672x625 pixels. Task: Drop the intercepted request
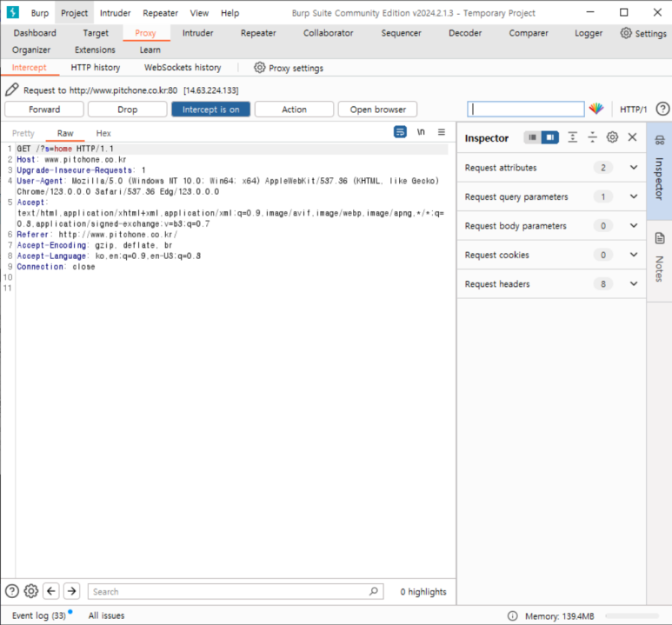coord(127,110)
